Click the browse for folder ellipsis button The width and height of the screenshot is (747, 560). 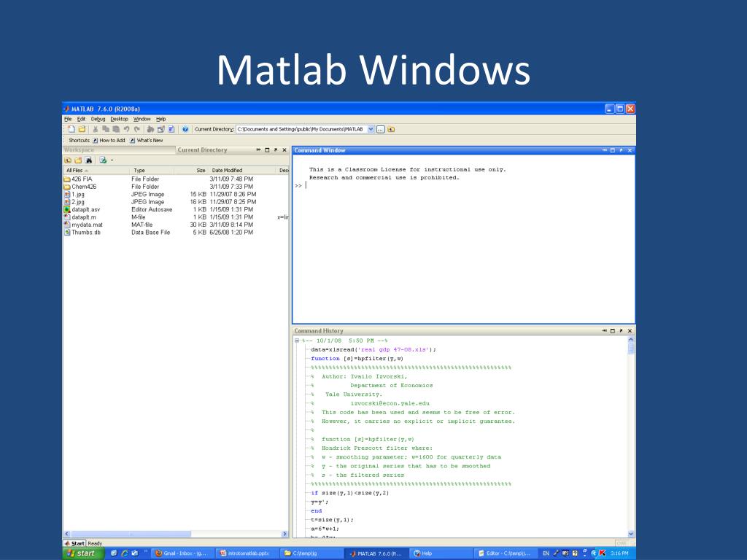click(381, 129)
